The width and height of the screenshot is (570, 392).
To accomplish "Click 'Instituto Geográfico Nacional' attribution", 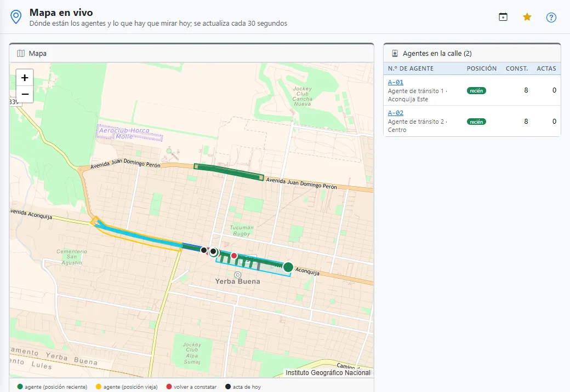I will pos(328,373).
